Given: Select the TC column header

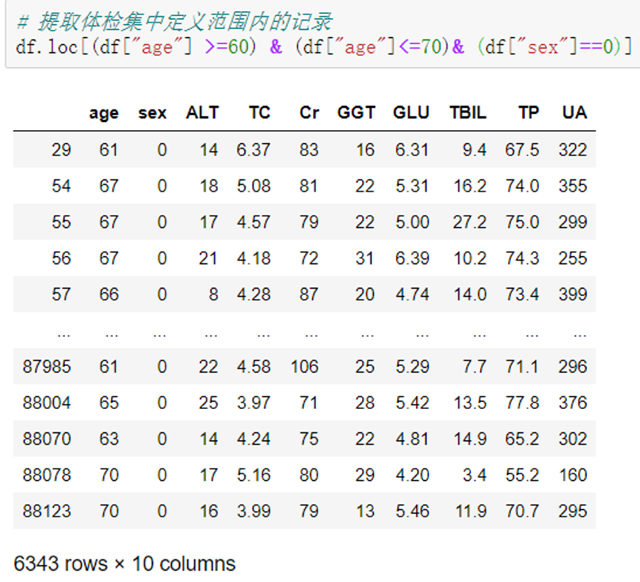Looking at the screenshot, I should (259, 113).
